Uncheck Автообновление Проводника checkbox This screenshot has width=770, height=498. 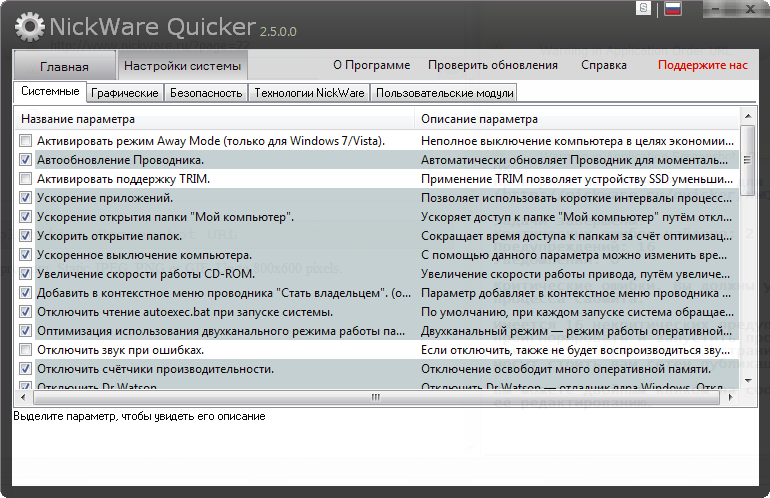tap(26, 160)
